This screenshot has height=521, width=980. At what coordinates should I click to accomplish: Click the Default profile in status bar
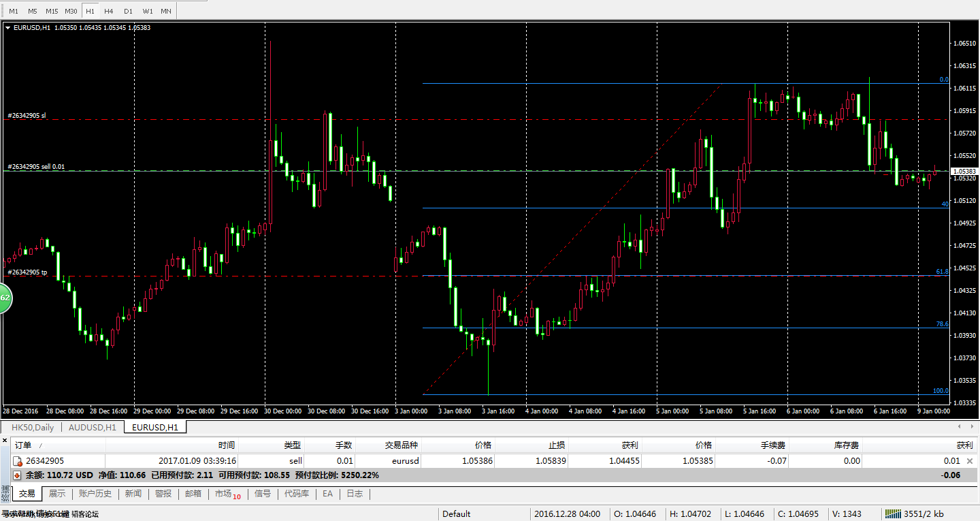click(457, 514)
